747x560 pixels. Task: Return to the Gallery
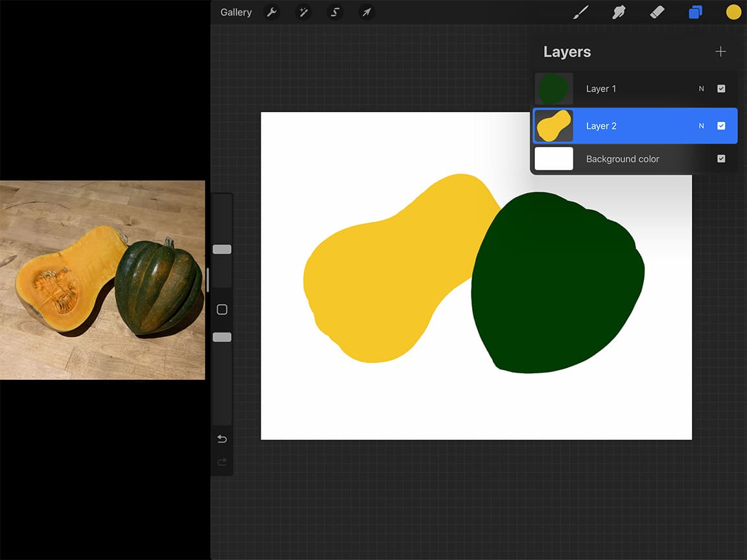coord(235,12)
